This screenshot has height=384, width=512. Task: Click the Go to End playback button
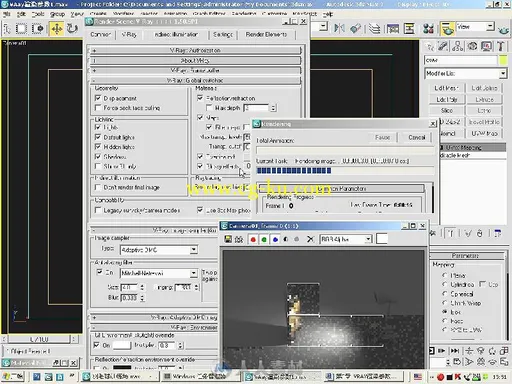pos(454,351)
